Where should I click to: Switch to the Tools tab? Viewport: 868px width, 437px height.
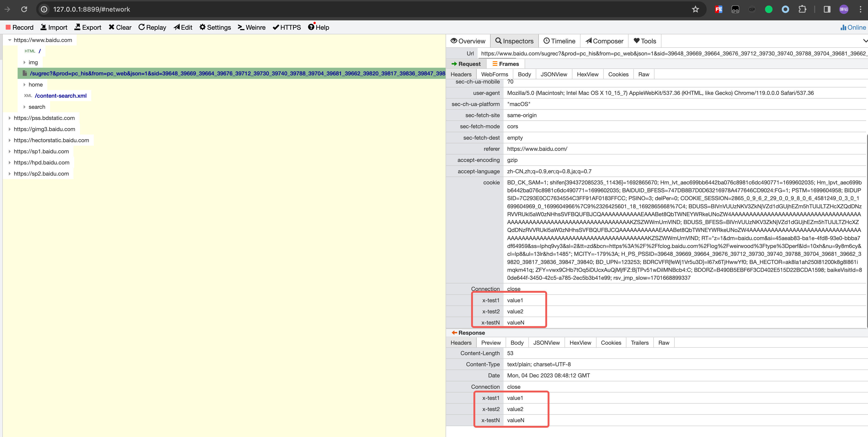(x=645, y=41)
